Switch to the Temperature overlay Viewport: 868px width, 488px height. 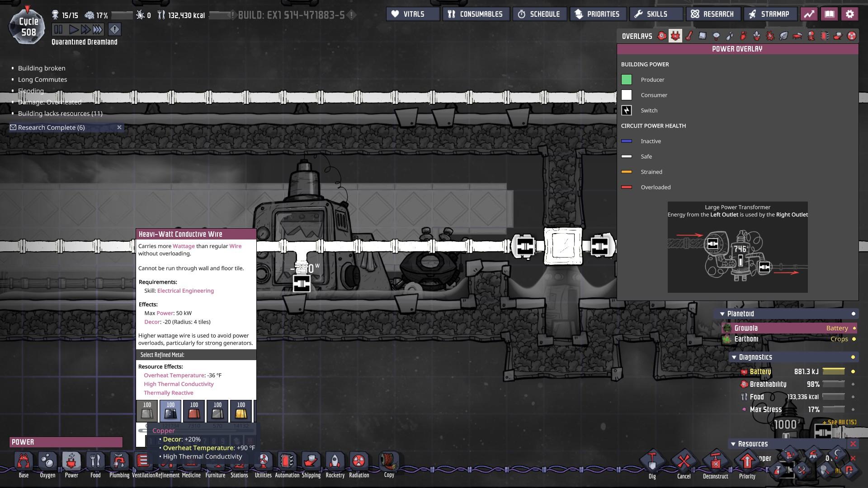689,36
